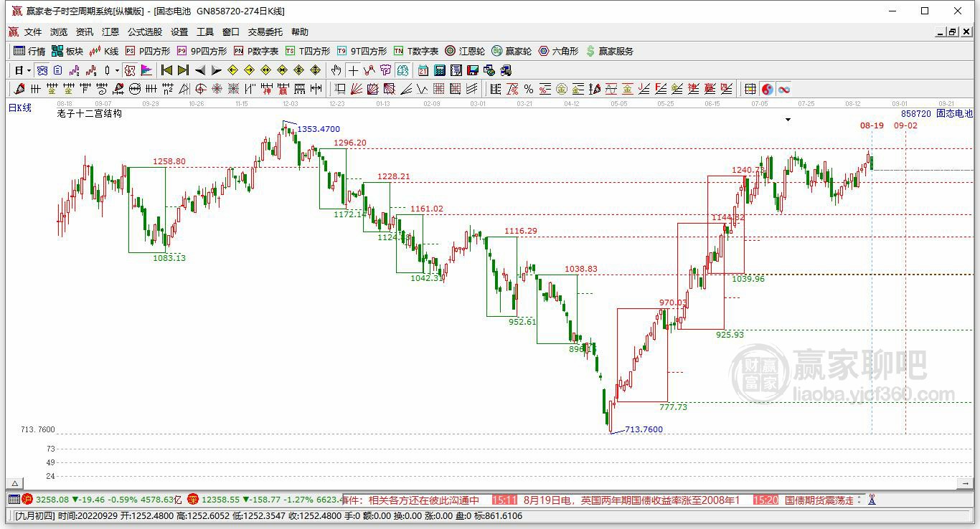Click the 深 Shenzhen index icon
Image resolution: width=980 pixels, height=529 pixels.
point(192,499)
